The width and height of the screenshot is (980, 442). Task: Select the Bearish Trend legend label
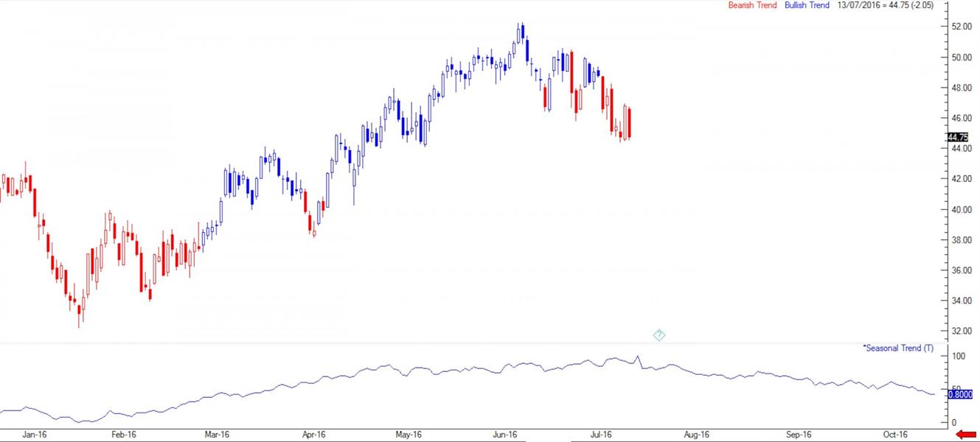752,5
